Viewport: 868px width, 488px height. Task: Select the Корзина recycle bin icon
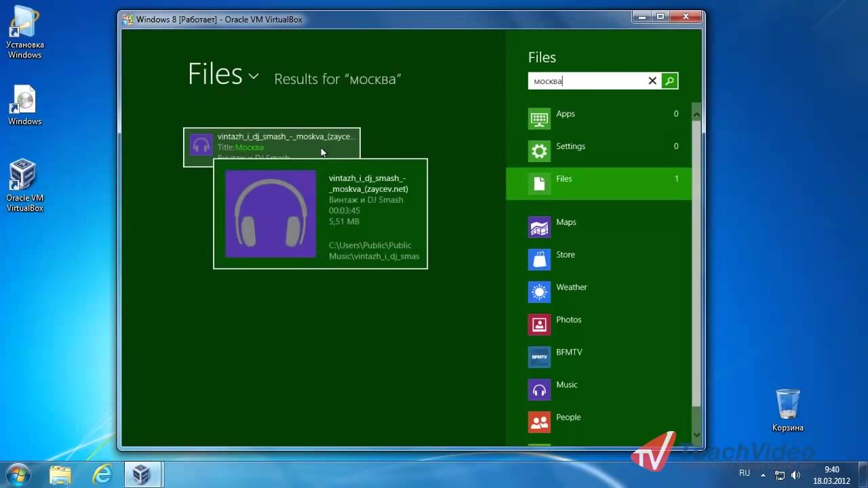[788, 410]
